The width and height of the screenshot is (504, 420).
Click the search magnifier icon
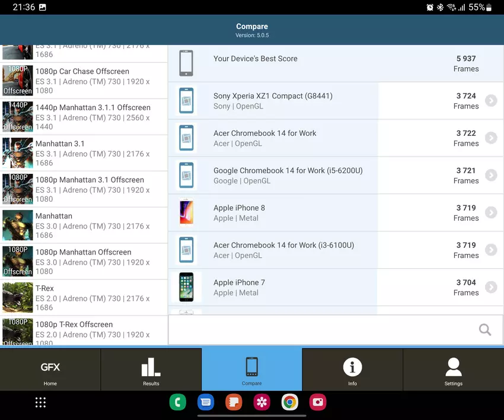pos(484,330)
